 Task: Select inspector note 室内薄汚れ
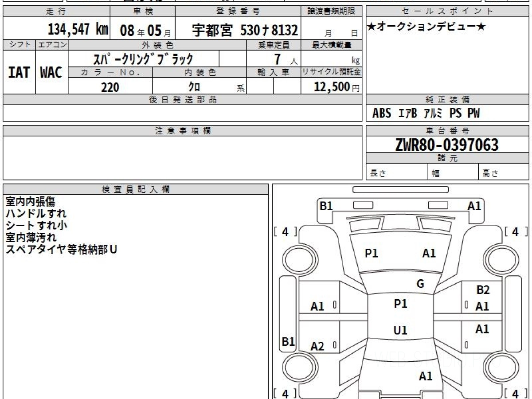click(x=31, y=238)
